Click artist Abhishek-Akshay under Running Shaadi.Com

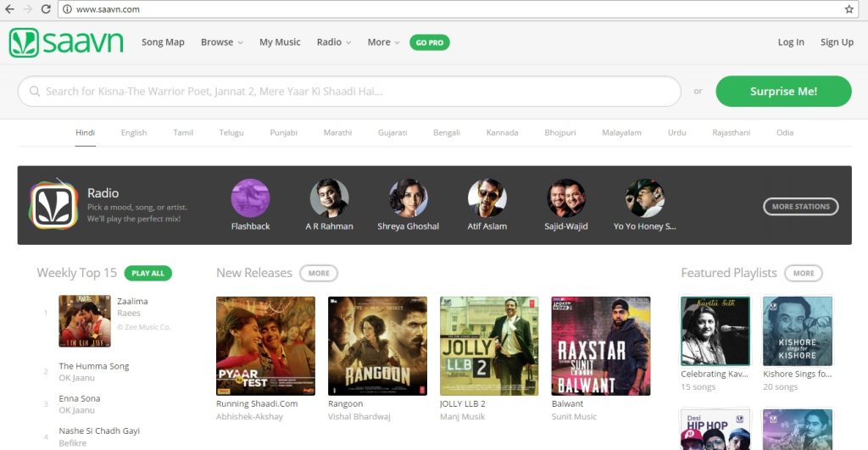249,417
